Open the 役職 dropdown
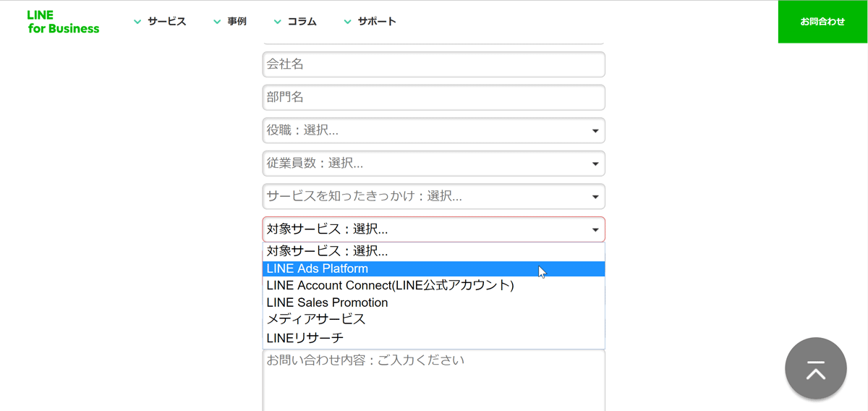Image resolution: width=868 pixels, height=411 pixels. pos(434,131)
